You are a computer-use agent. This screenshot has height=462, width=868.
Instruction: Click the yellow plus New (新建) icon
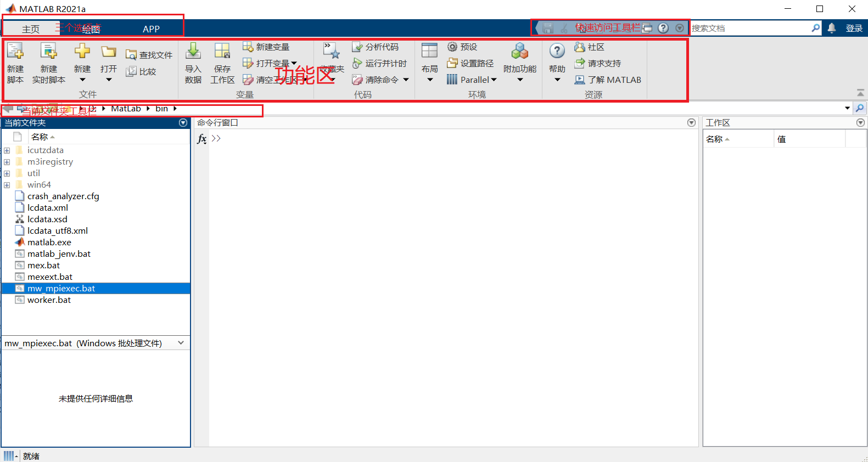82,52
